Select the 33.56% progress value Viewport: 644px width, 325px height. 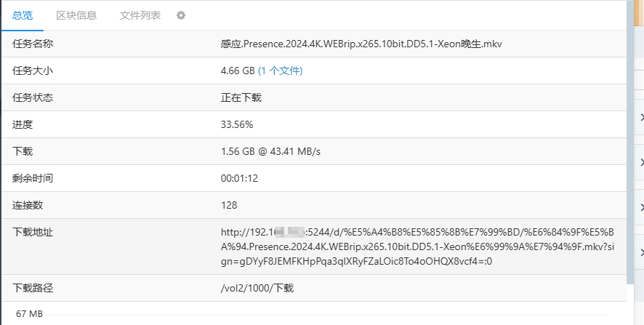coord(237,124)
